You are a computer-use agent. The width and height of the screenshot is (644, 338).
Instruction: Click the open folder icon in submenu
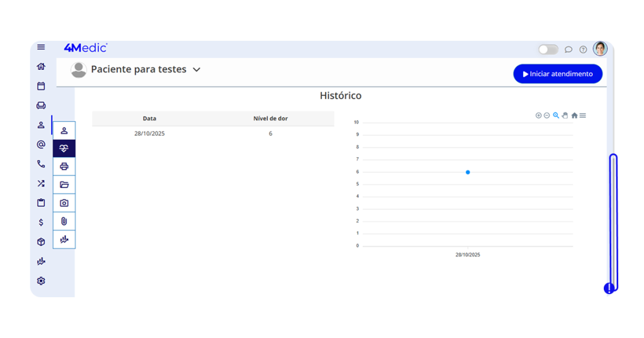point(64,185)
